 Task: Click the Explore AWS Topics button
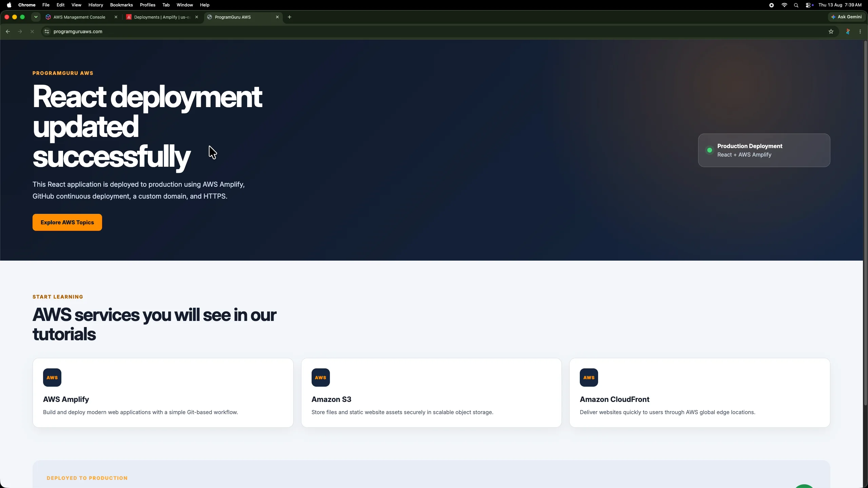[67, 222]
